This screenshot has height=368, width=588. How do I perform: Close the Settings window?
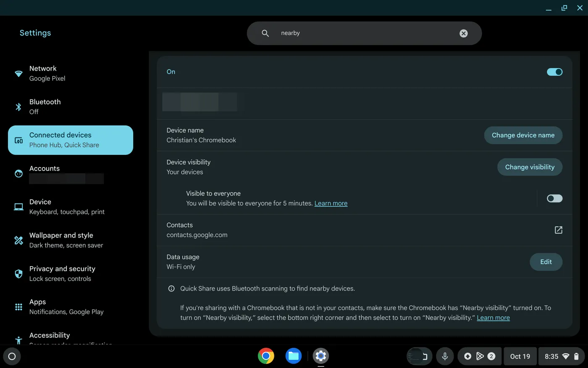[x=580, y=8]
